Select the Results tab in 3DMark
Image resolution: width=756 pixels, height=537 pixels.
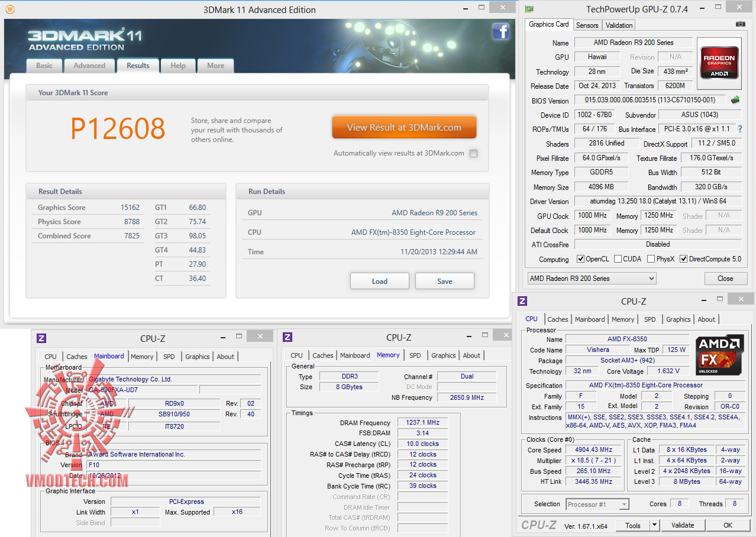click(x=138, y=66)
